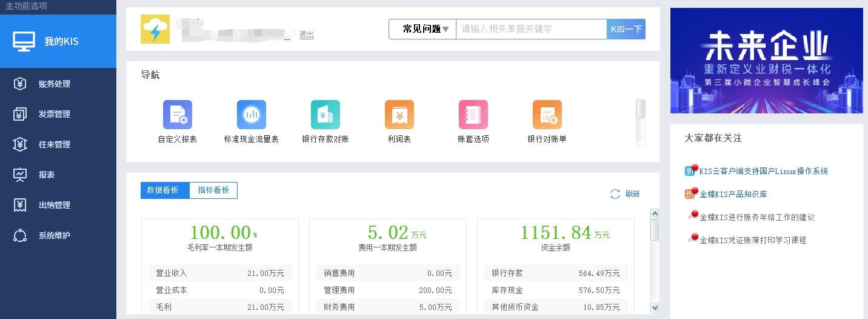Screen dimensions: 868x319
Task: Click the 导航 section heading
Action: 150,75
